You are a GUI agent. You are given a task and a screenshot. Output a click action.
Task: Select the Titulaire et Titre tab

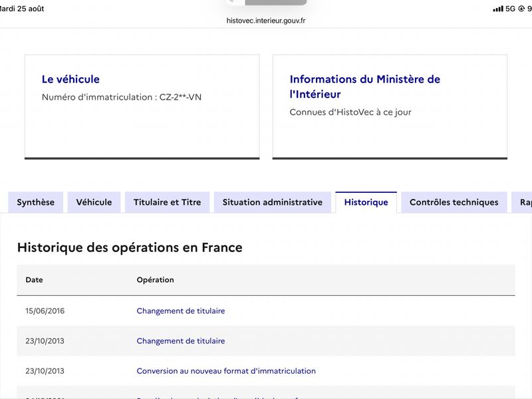tap(168, 202)
